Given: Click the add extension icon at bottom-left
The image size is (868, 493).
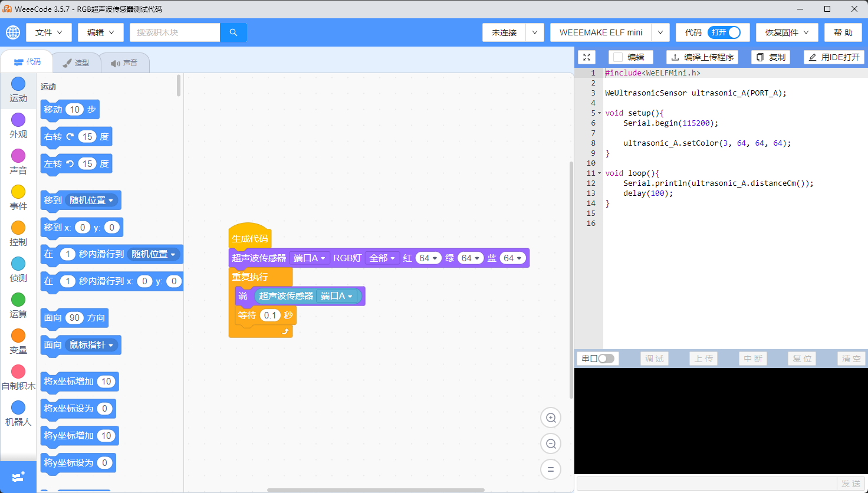Looking at the screenshot, I should (x=18, y=477).
